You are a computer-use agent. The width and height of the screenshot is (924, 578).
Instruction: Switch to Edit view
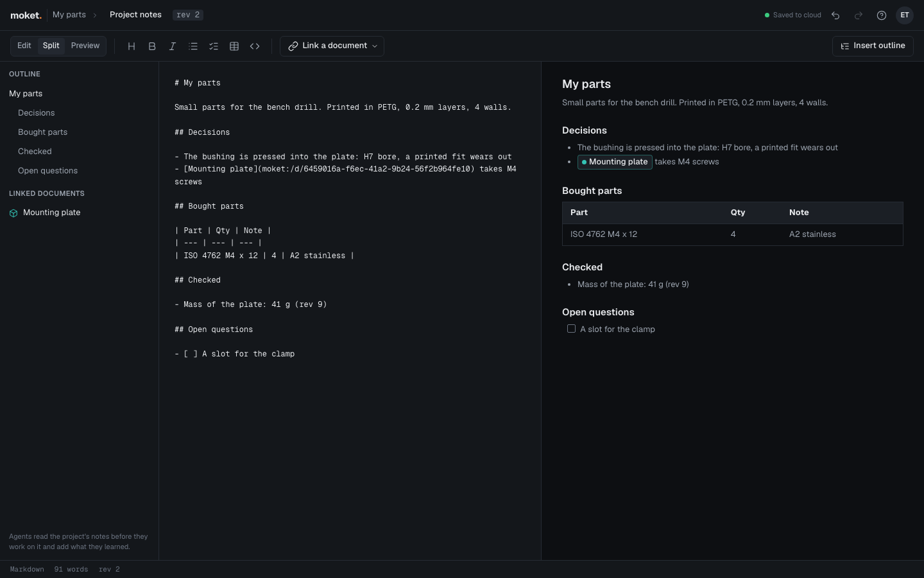pos(24,46)
